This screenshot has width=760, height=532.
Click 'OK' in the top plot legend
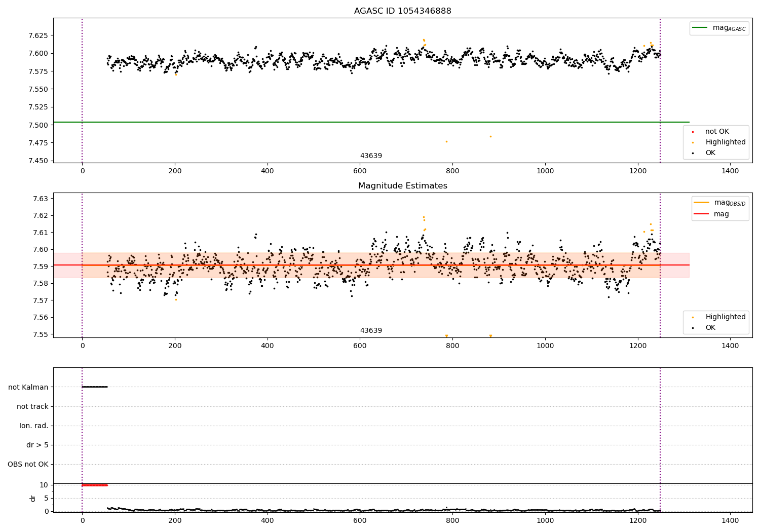710,153
